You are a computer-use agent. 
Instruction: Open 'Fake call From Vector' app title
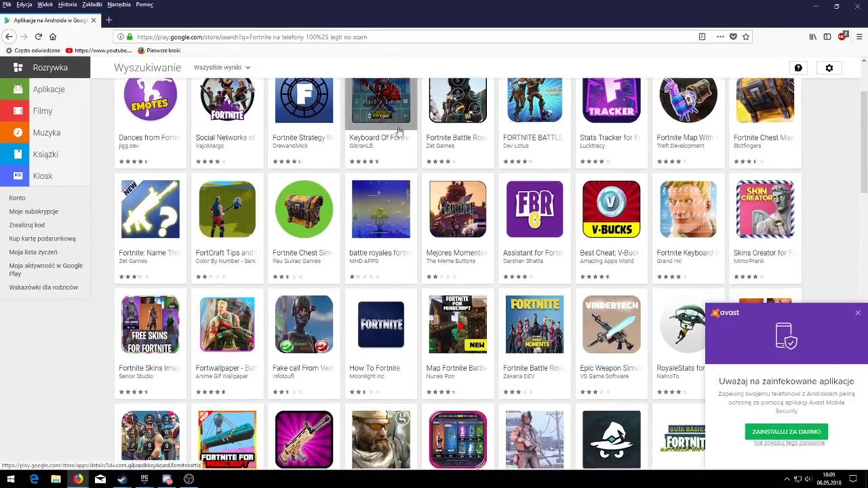click(x=303, y=368)
